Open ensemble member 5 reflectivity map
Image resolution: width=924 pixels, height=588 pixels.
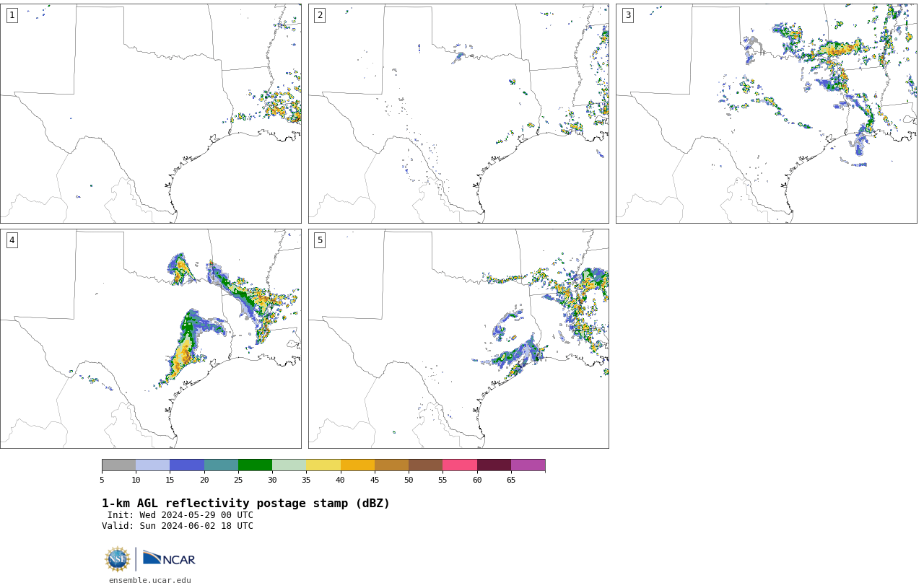pos(458,338)
